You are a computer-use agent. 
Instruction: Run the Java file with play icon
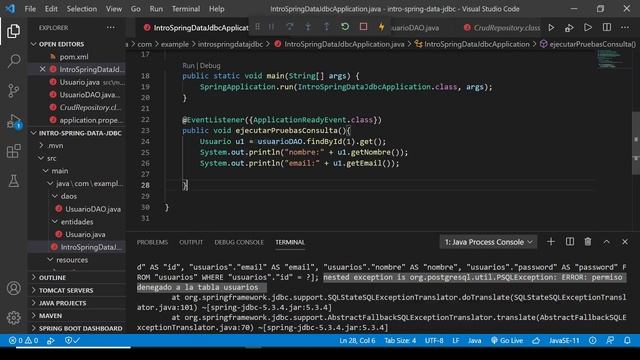[x=551, y=27]
